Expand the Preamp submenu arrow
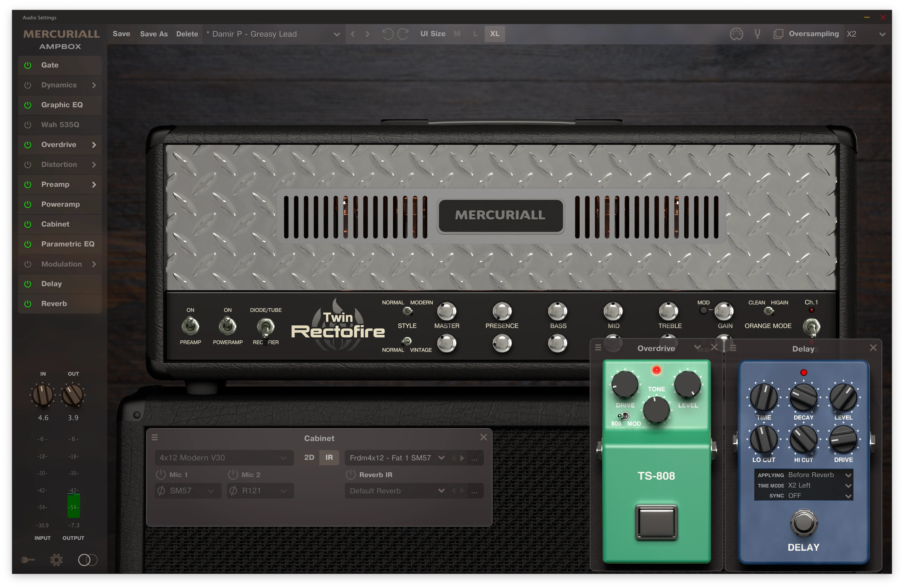Screen dimensions: 904x588 click(x=94, y=184)
